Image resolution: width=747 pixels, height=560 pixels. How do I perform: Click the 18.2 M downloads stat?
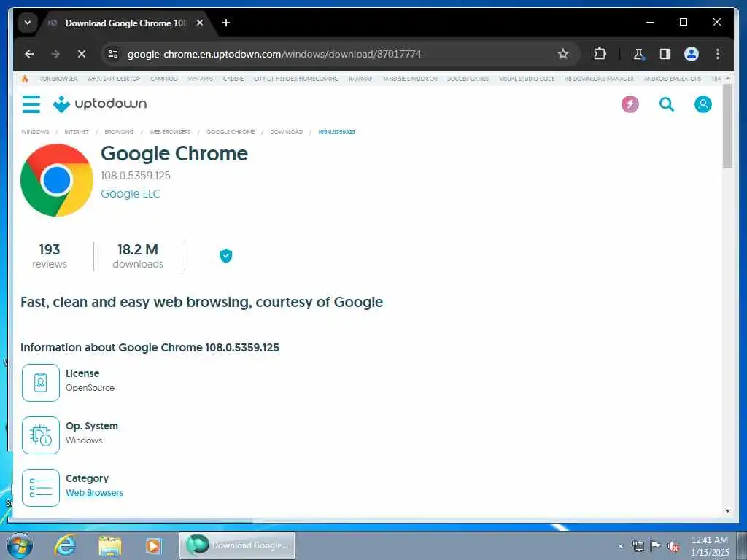[138, 256]
